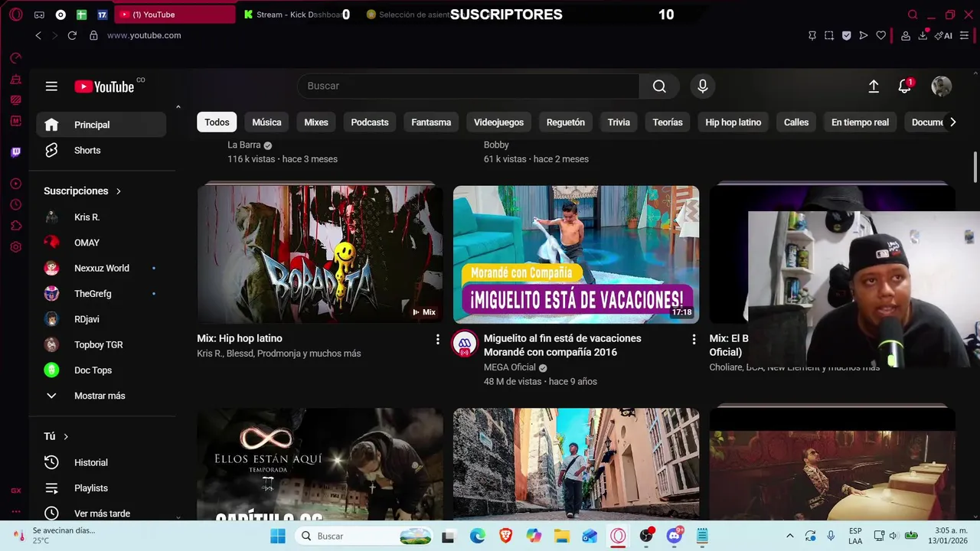This screenshot has width=980, height=551.
Task: Open Topboy TGR subscription
Action: 101,345
